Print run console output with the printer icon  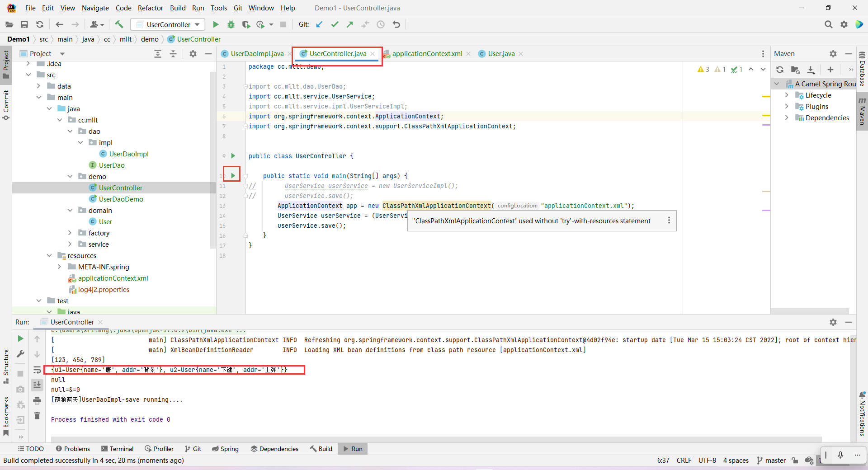click(37, 400)
